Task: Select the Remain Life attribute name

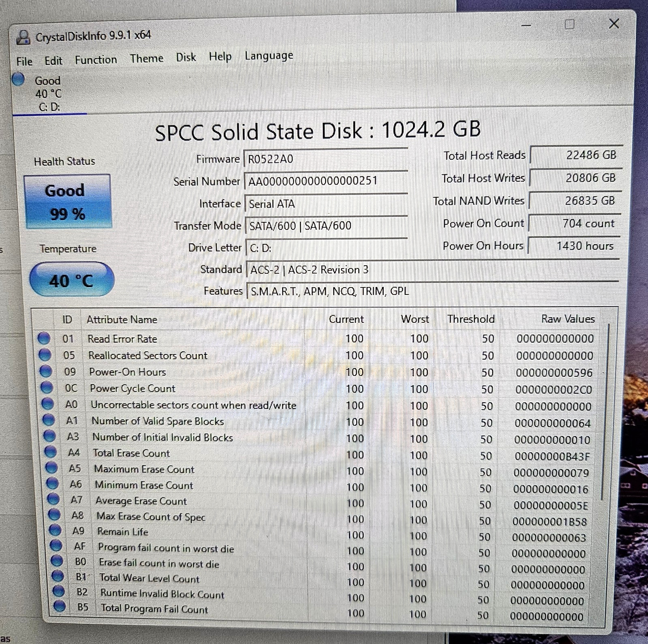Action: pyautogui.click(x=123, y=531)
